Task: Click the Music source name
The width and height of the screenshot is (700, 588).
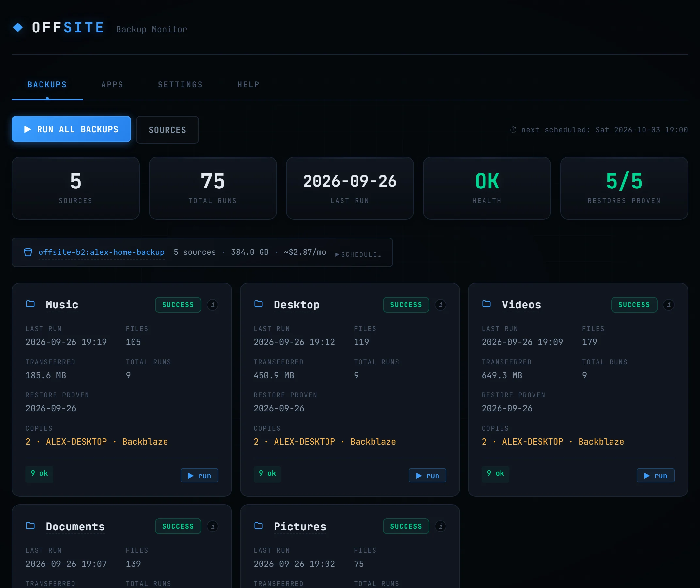Action: click(x=62, y=305)
